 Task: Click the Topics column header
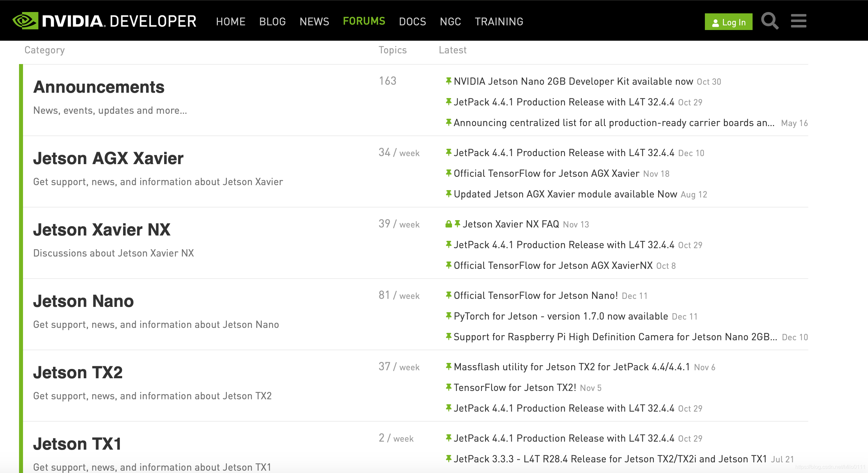(x=393, y=50)
